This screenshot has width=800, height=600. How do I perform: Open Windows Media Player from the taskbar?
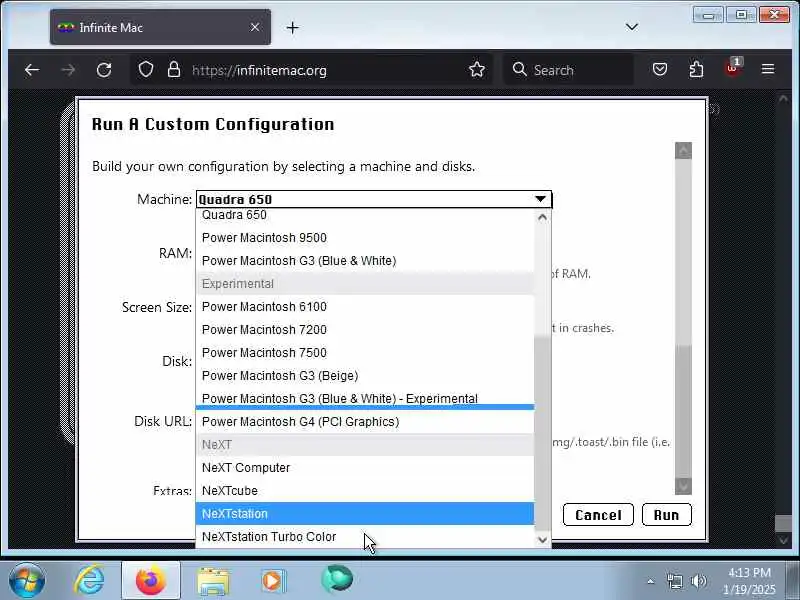pyautogui.click(x=274, y=581)
